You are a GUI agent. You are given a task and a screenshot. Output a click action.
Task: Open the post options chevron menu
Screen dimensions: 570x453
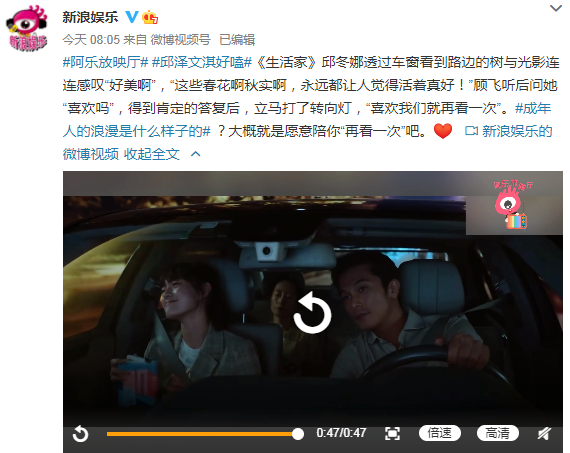(x=556, y=8)
